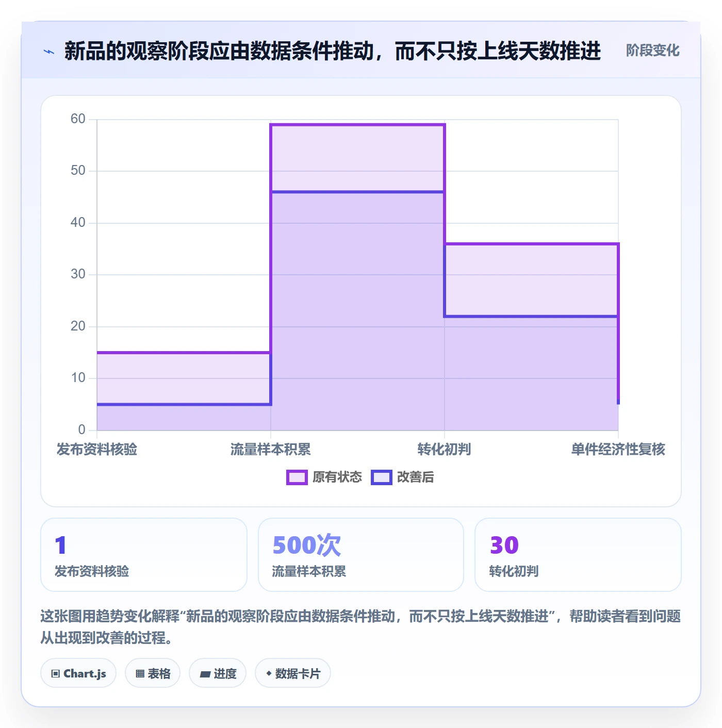Click the lightning bolt icon beside the title
This screenshot has height=728, width=722.
(x=49, y=52)
